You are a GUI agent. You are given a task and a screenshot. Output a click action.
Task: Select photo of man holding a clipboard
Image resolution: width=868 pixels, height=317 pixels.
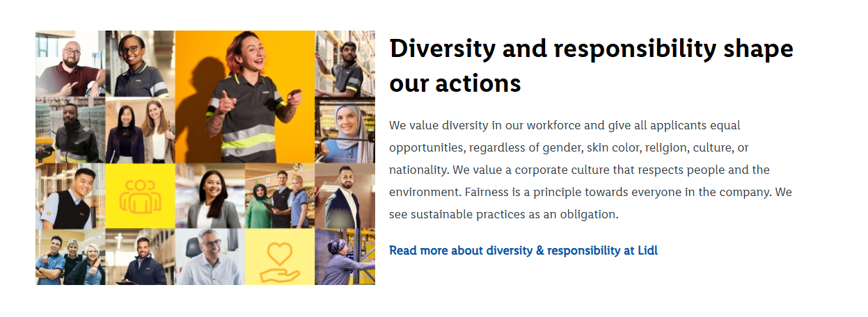pos(140,257)
